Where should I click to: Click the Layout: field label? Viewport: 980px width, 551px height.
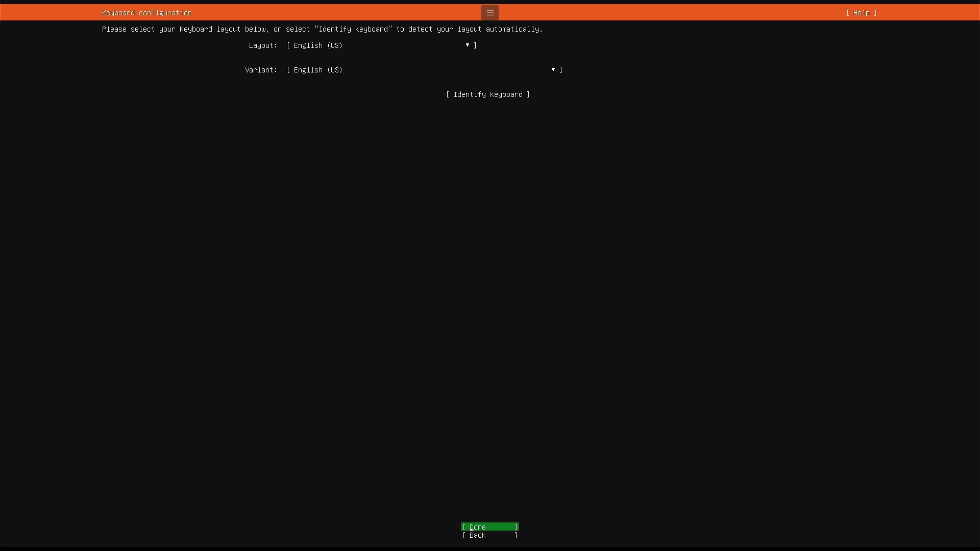click(263, 45)
